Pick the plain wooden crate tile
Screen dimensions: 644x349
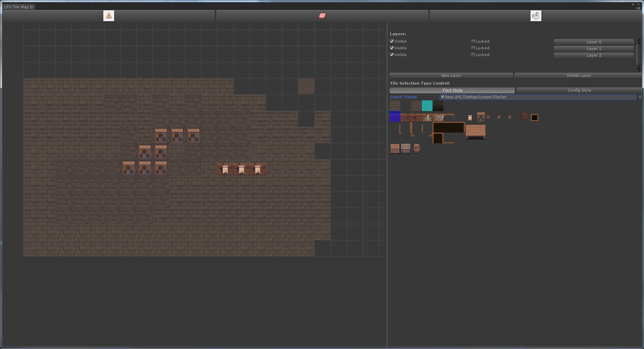point(395,149)
